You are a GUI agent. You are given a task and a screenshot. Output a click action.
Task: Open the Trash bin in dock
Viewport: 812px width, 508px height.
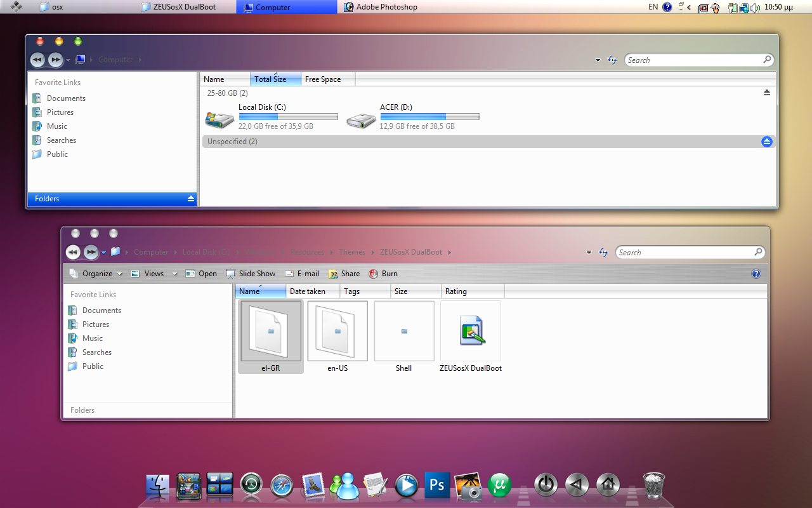coord(653,486)
